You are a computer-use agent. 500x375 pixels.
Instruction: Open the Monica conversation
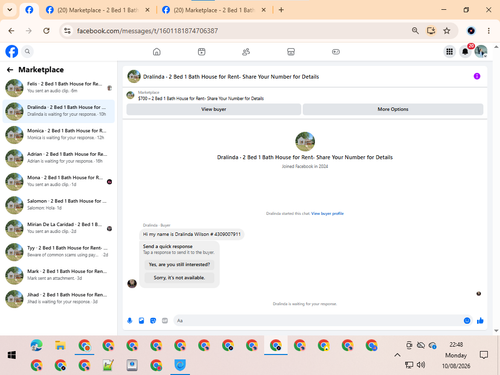click(x=59, y=134)
